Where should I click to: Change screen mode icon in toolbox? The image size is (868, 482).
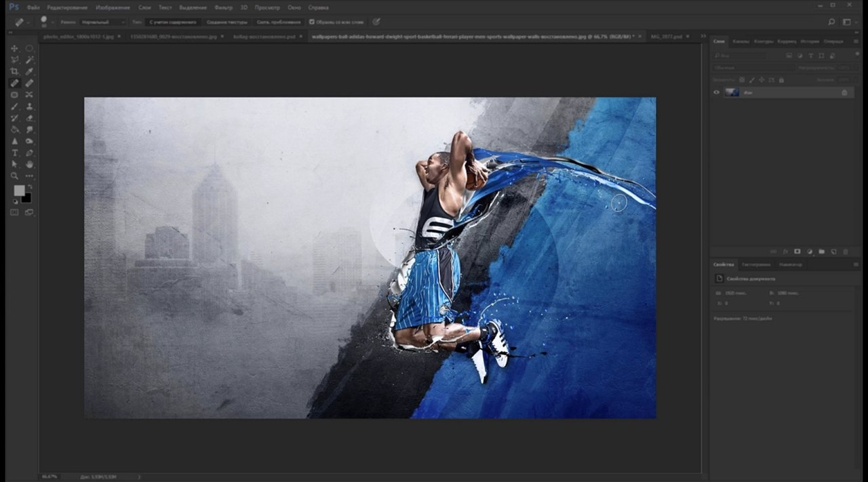(x=29, y=212)
